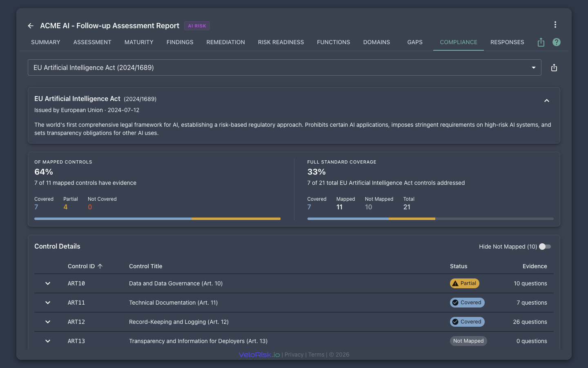
Task: Click the checkmark icon in ART11 Covered badge
Action: click(455, 303)
